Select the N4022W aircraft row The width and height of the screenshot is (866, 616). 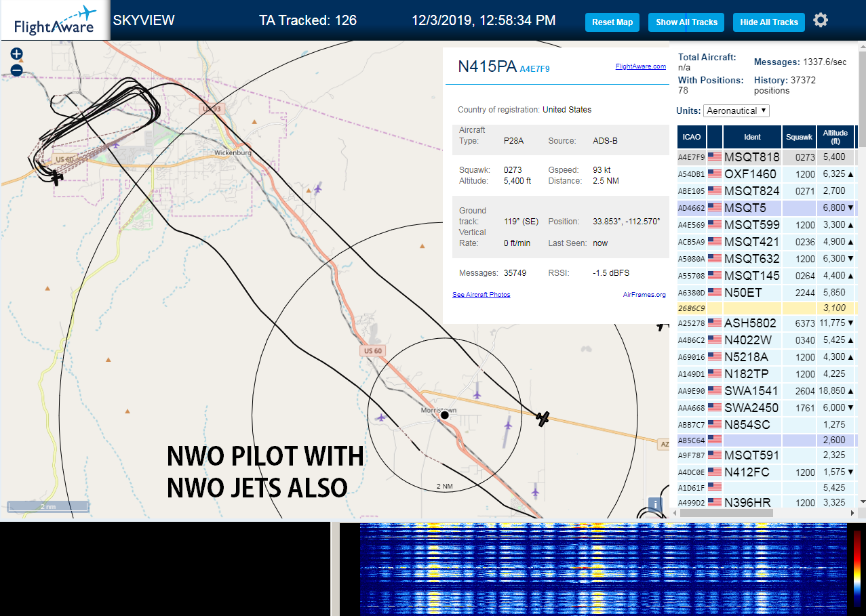pyautogui.click(x=766, y=340)
